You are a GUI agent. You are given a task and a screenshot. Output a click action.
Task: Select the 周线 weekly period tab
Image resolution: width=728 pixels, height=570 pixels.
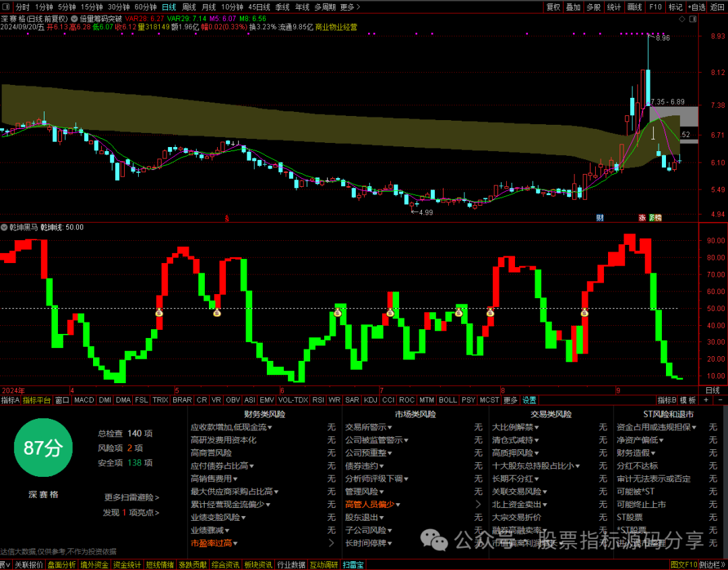tap(189, 7)
